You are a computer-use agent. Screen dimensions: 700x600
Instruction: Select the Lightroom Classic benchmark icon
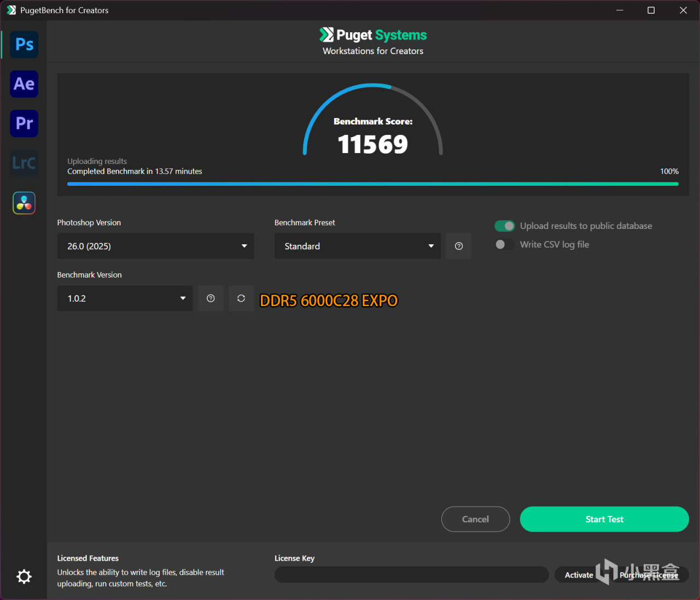24,163
